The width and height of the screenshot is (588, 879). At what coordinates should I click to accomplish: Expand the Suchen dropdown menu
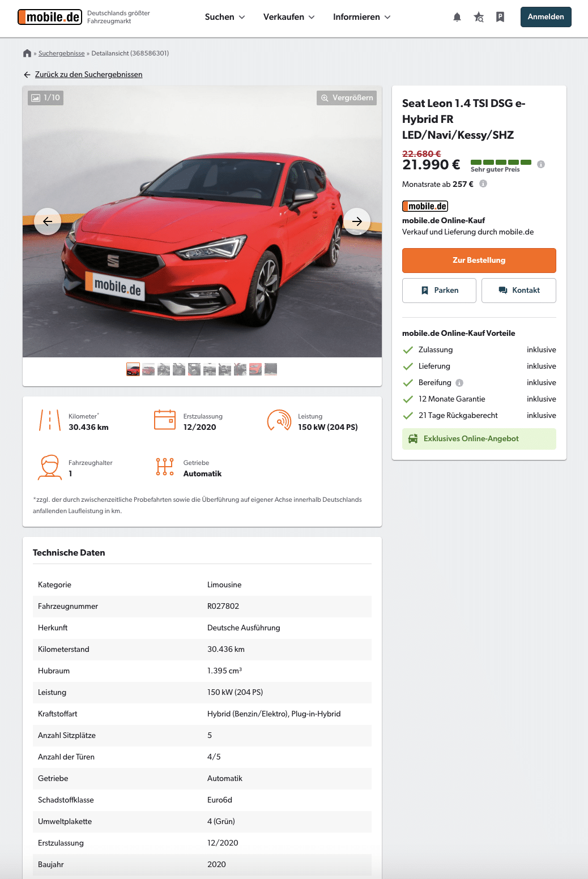pyautogui.click(x=225, y=17)
